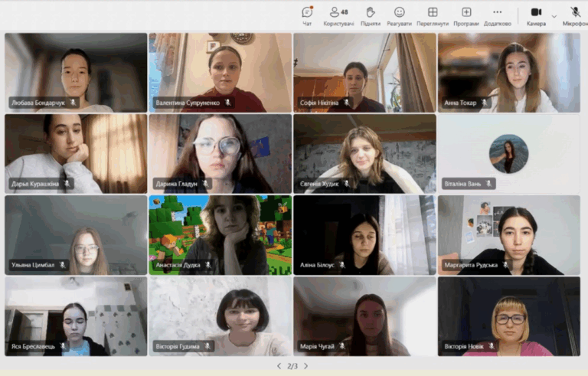Select the video tile labeled Дарина Гладун

(220, 153)
